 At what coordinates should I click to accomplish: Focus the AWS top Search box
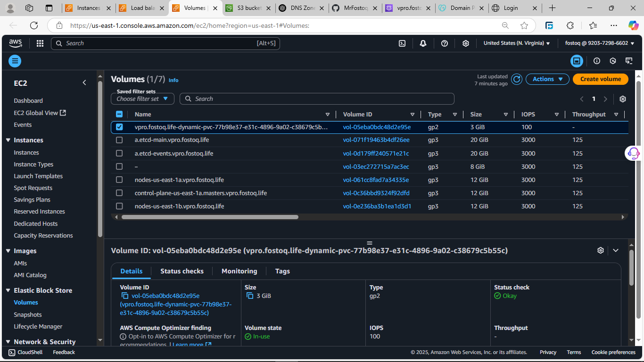click(165, 43)
